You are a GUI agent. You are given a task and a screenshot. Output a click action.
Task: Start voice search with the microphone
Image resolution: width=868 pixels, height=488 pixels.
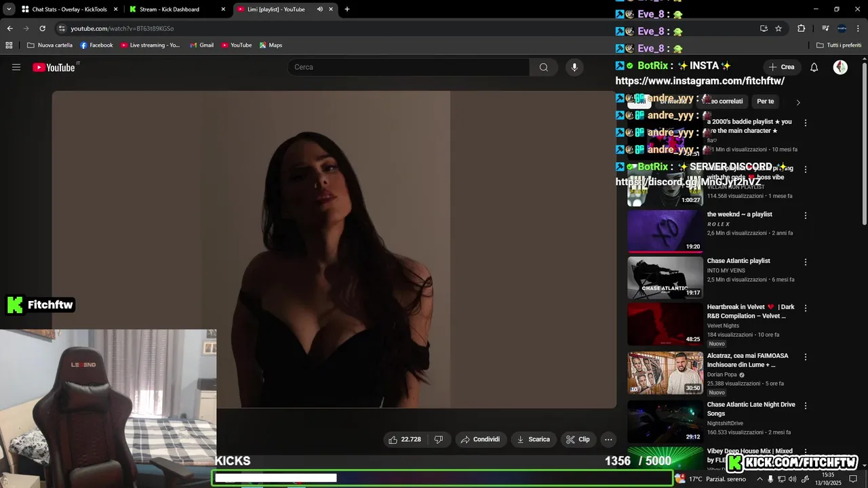[574, 67]
